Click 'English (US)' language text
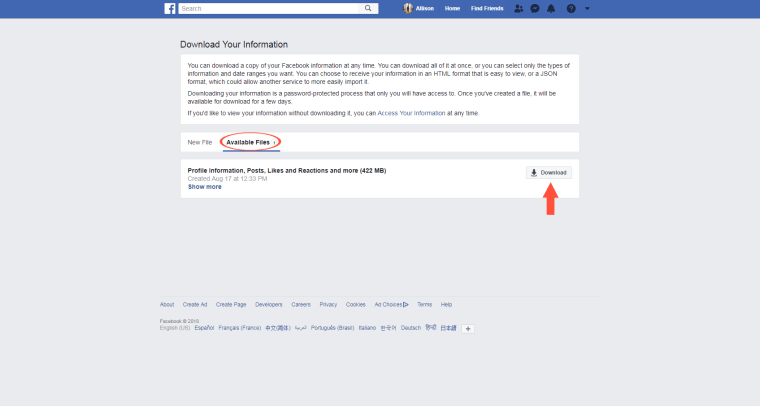This screenshot has height=406, width=760. coord(175,328)
